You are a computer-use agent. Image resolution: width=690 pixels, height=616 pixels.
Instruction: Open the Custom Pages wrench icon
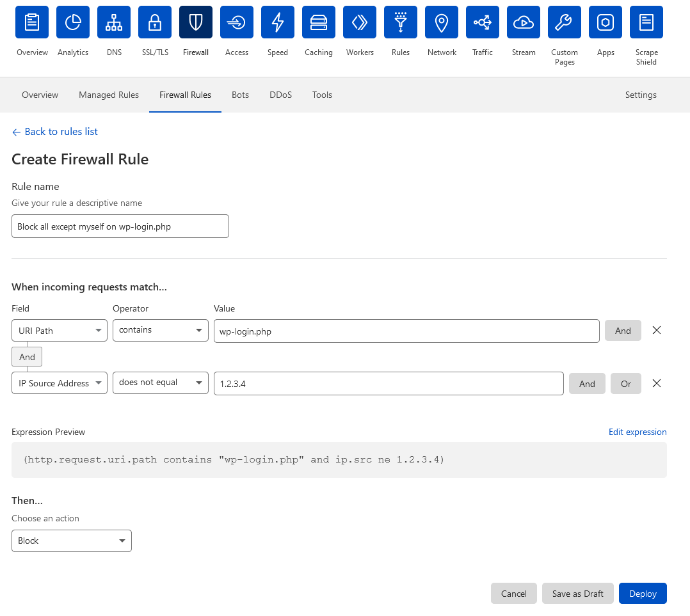pos(565,22)
